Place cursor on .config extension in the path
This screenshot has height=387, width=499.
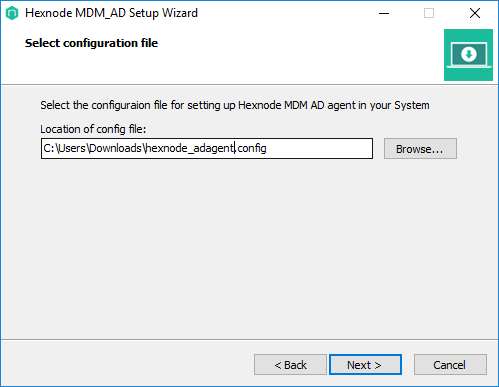pyautogui.click(x=251, y=148)
